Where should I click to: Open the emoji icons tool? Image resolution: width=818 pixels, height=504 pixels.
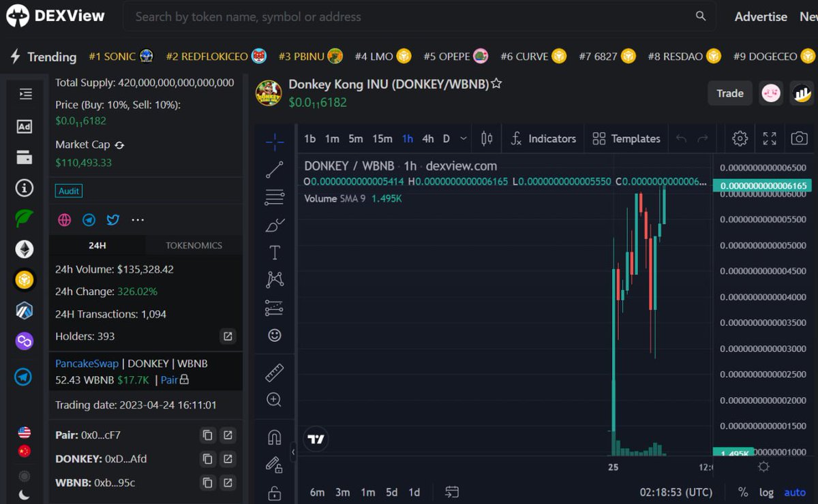275,335
